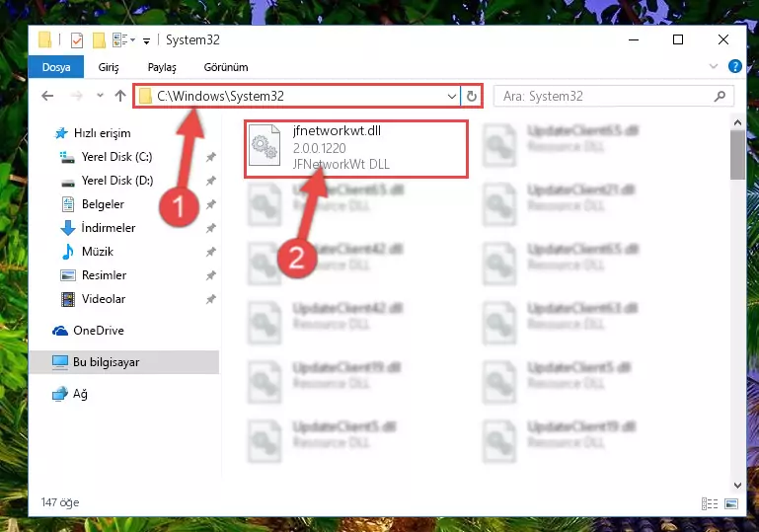759x532 pixels.
Task: Click the Back navigation arrow
Action: (47, 96)
